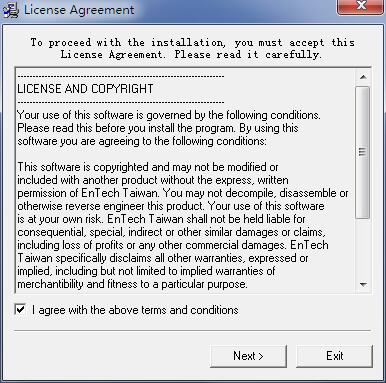The width and height of the screenshot is (386, 383).
Task: Click the license text scrollbar thumb
Action: tap(362, 153)
